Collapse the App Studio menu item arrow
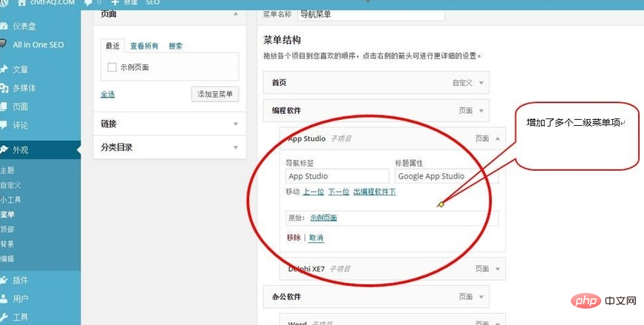The height and width of the screenshot is (325, 644). click(498, 138)
